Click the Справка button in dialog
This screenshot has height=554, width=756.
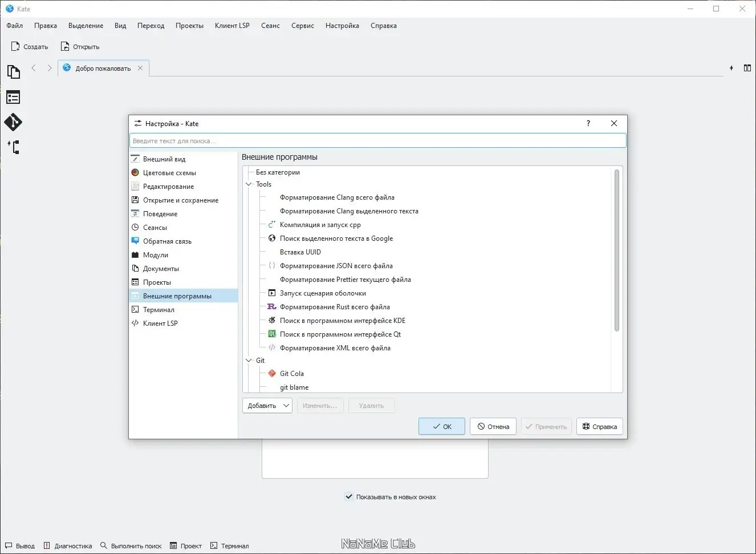[600, 426]
